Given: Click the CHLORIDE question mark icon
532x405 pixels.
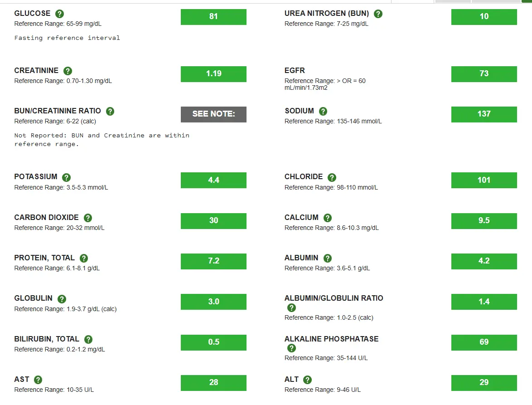Looking at the screenshot, I should [x=332, y=177].
